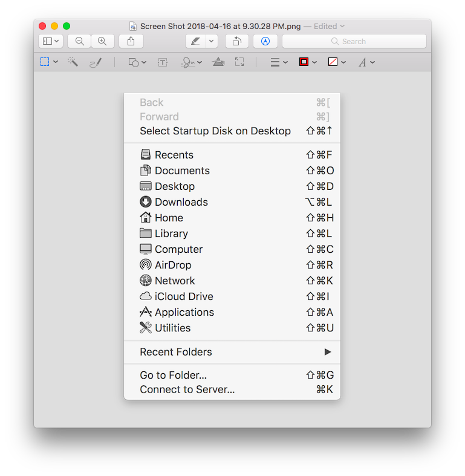The height and width of the screenshot is (476, 465).
Task: Click the Zoom Out magnifier button
Action: pyautogui.click(x=79, y=41)
